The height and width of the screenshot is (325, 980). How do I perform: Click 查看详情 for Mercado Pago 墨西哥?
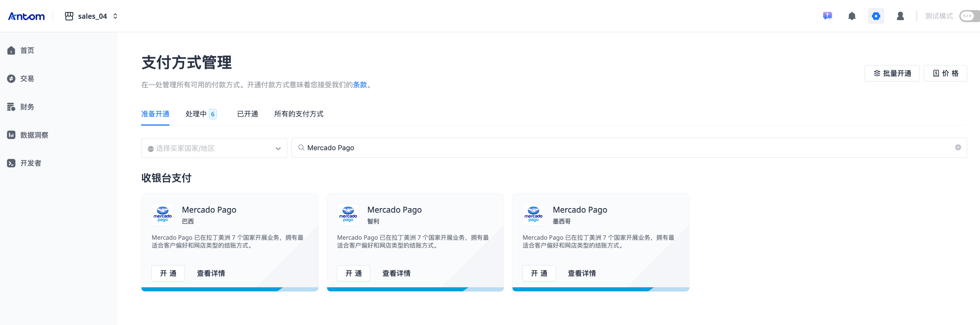coord(582,273)
